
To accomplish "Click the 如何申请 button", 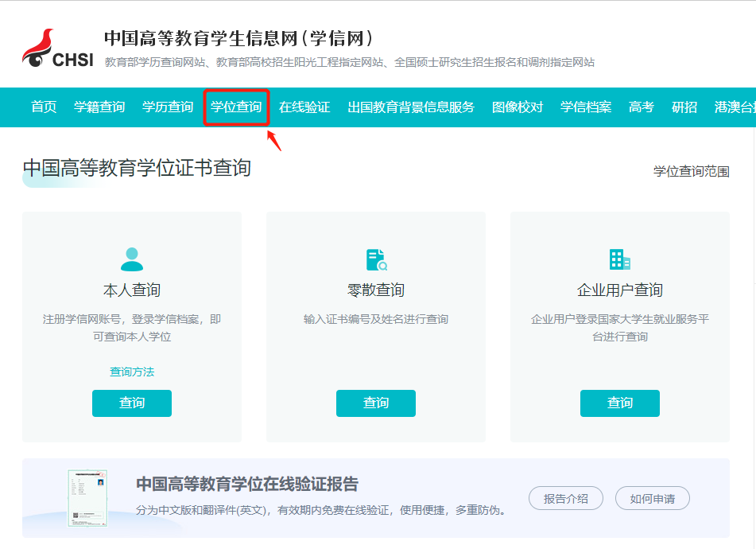I will (x=653, y=498).
